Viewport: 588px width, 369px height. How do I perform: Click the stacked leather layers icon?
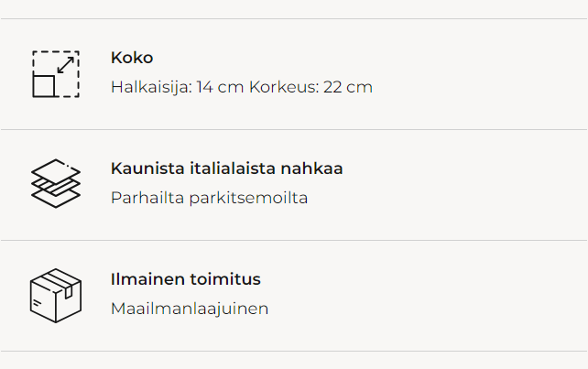tap(55, 184)
